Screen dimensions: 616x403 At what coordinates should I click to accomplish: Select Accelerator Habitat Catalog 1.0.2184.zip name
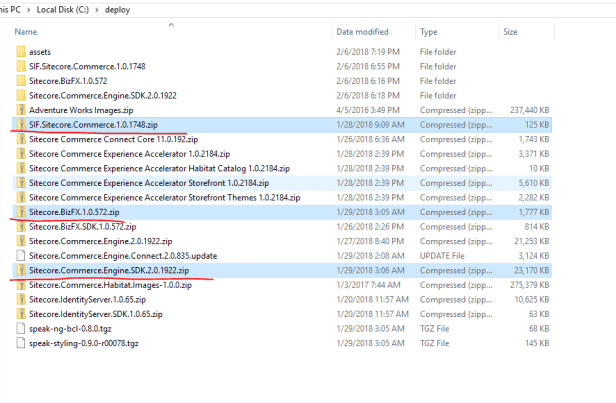pos(160,168)
